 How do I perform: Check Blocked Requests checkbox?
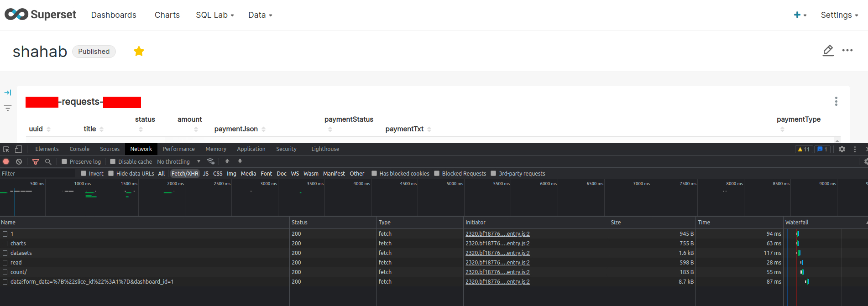point(437,173)
